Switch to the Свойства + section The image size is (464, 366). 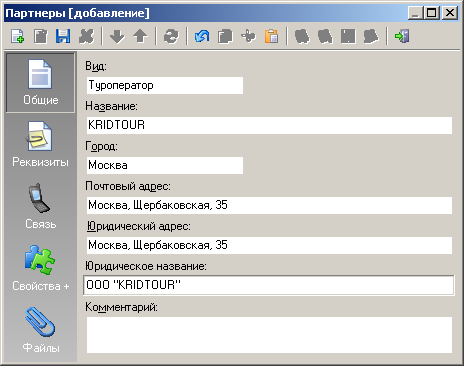(x=40, y=268)
